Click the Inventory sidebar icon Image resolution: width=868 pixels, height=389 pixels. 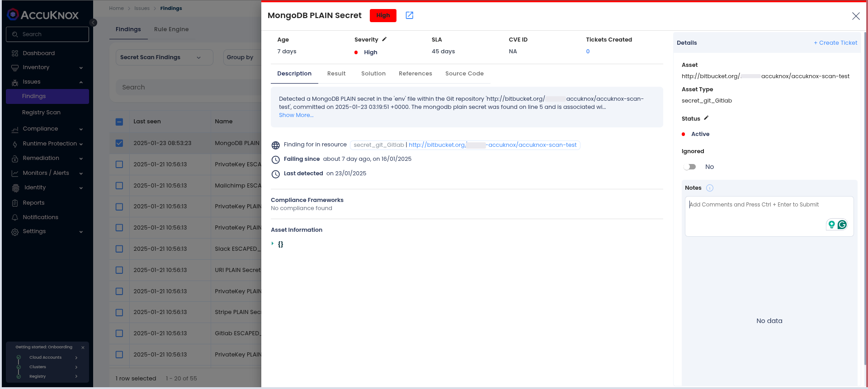[x=15, y=67]
